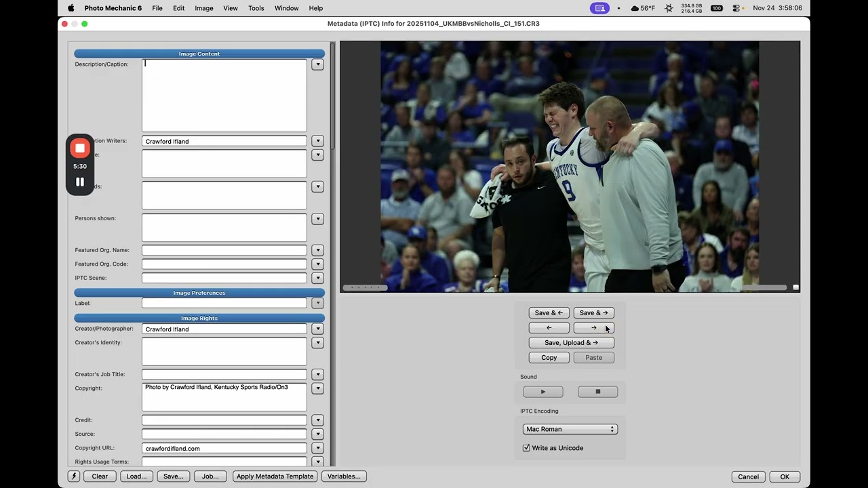Open the Copyright field dropdown arrow

(317, 388)
